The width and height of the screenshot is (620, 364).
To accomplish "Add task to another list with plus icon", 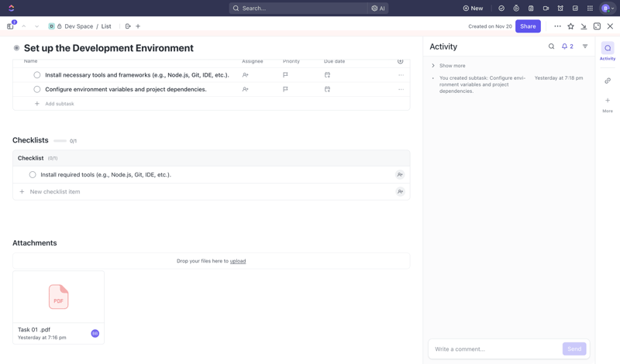I will pyautogui.click(x=138, y=26).
